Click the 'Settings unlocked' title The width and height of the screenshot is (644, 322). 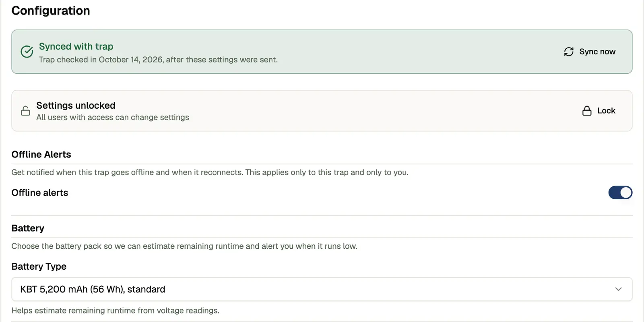click(76, 105)
